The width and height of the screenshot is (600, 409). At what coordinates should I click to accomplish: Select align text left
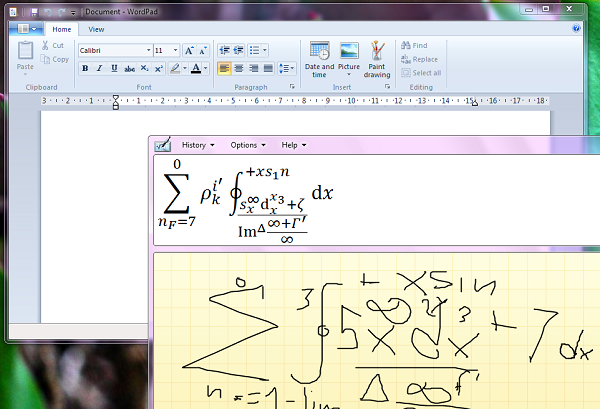point(224,68)
